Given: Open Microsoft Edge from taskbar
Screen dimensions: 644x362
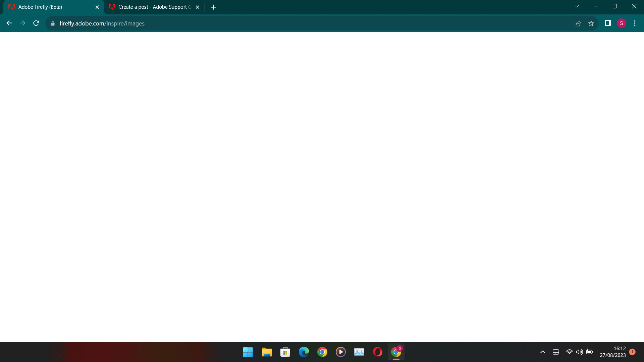Looking at the screenshot, I should (304, 352).
